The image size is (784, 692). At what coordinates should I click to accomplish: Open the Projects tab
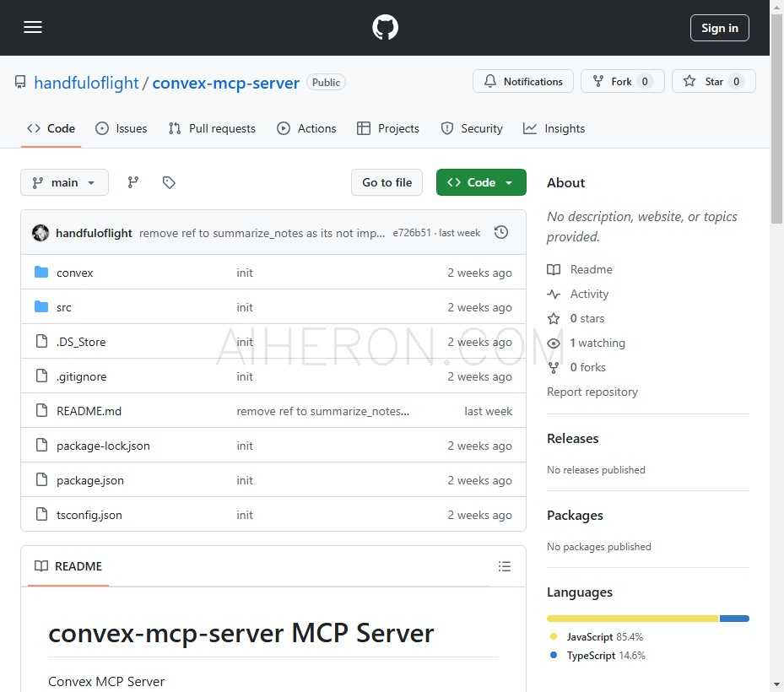388,128
